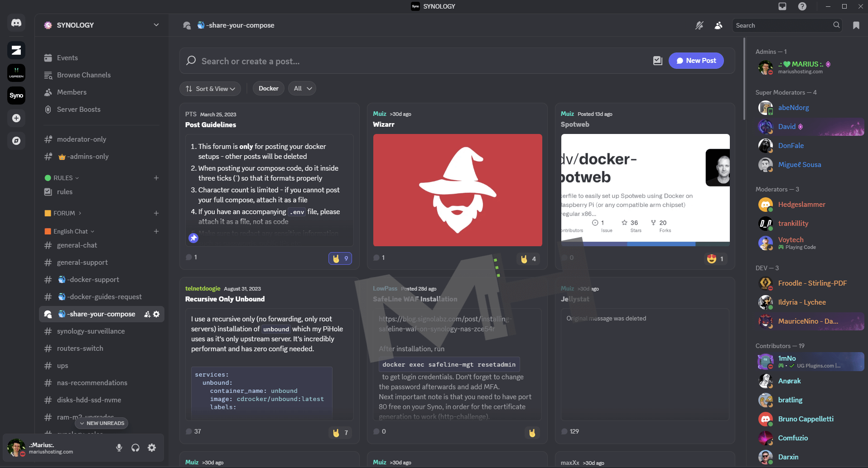The image size is (868, 468).
Task: Open your user panel avatar Marius
Action: (x=16, y=448)
